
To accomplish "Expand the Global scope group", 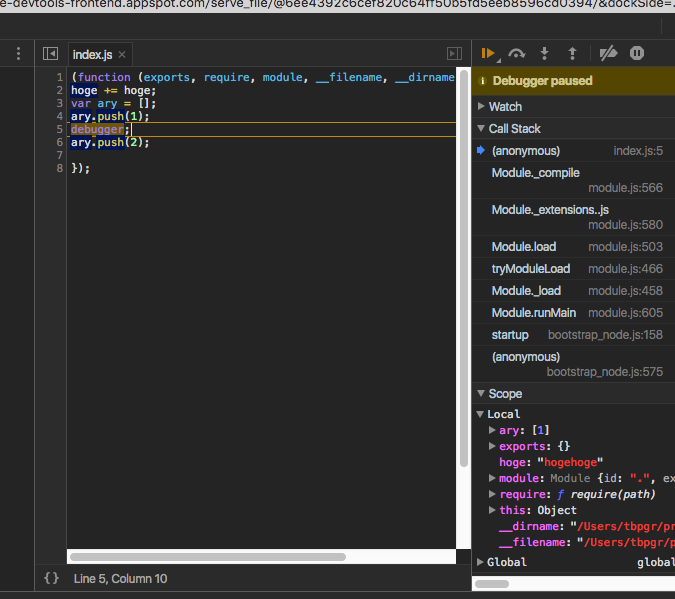I will 480,562.
